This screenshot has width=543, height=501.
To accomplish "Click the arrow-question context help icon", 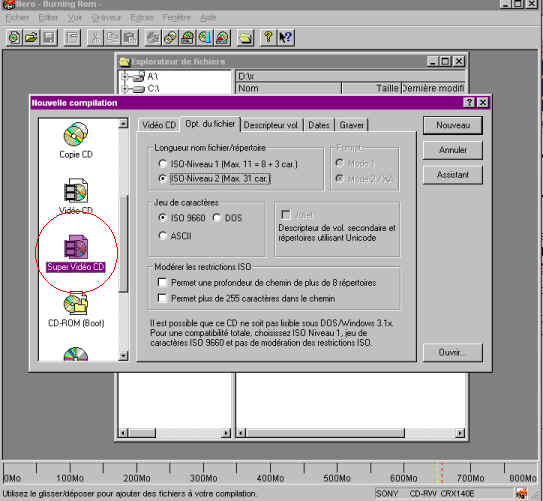I will pyautogui.click(x=286, y=37).
